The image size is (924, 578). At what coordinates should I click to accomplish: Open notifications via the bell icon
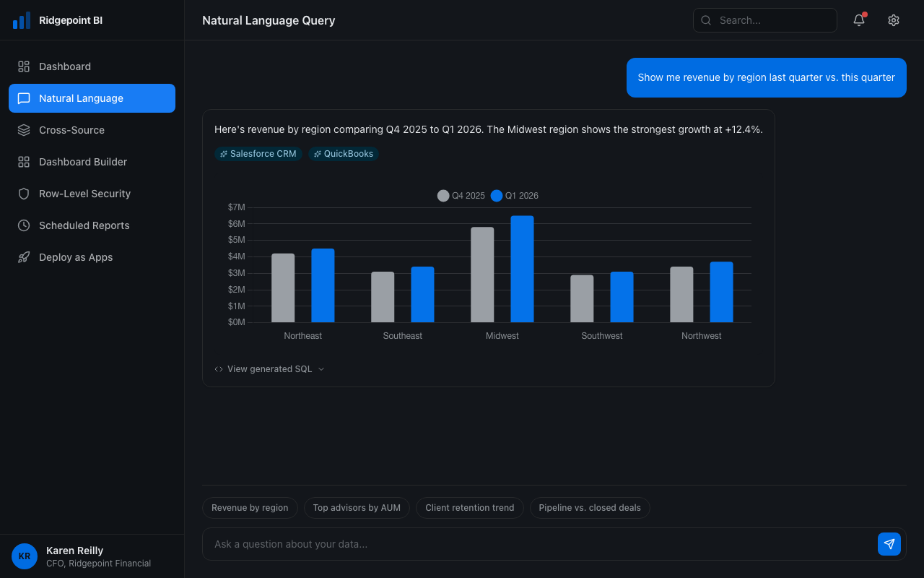point(858,20)
